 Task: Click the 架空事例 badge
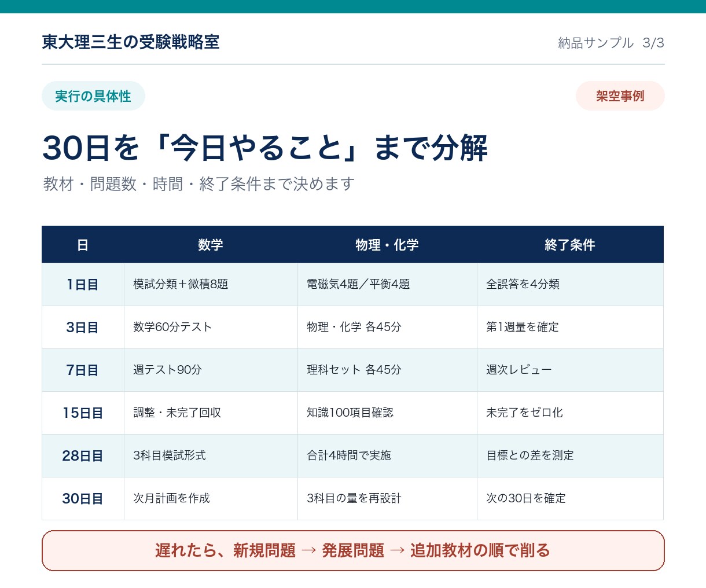(620, 96)
